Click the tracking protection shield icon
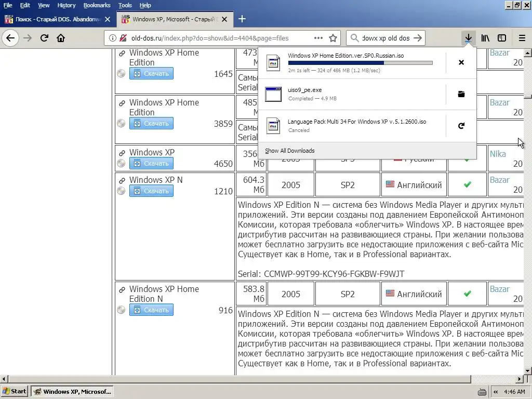 point(123,38)
